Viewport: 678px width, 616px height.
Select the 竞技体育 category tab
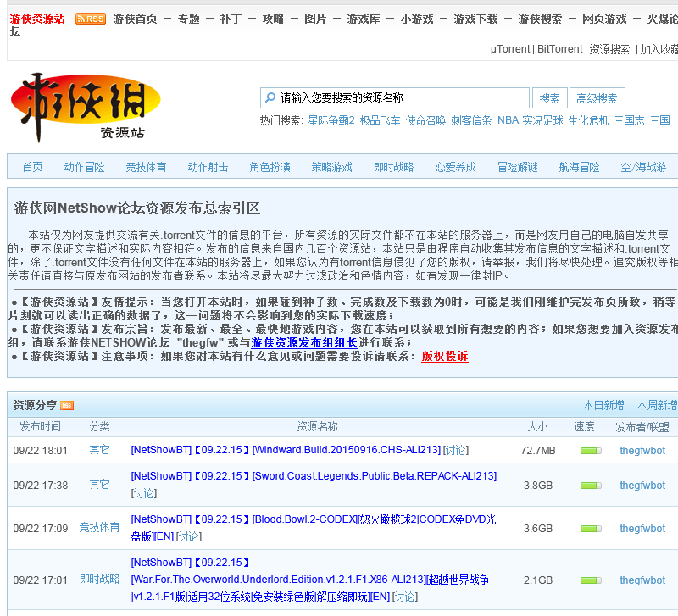(146, 167)
